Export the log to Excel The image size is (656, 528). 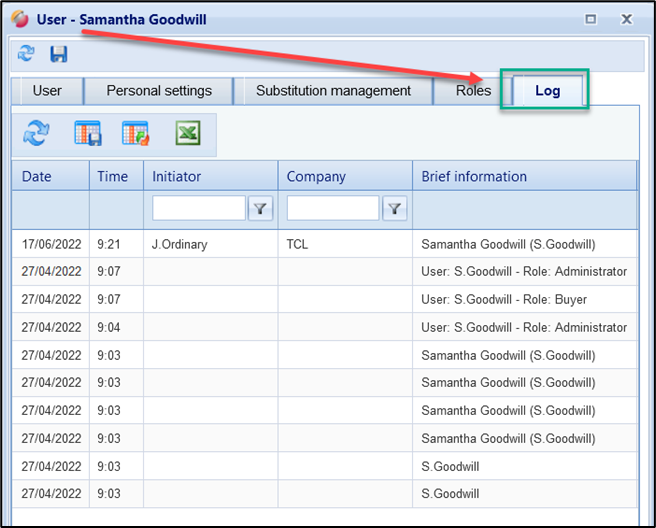tap(188, 133)
